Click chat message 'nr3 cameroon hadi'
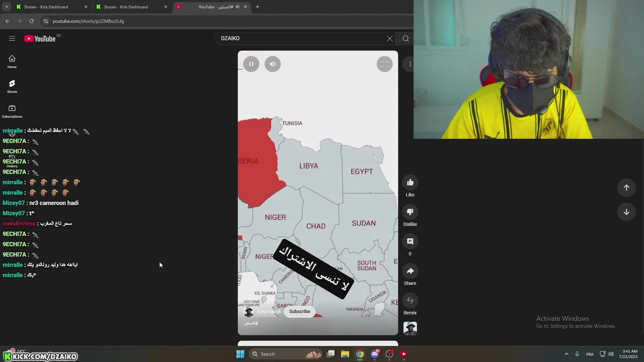 [x=54, y=203]
